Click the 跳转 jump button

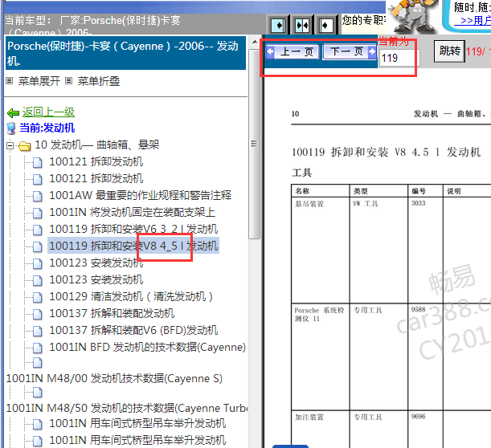click(449, 51)
